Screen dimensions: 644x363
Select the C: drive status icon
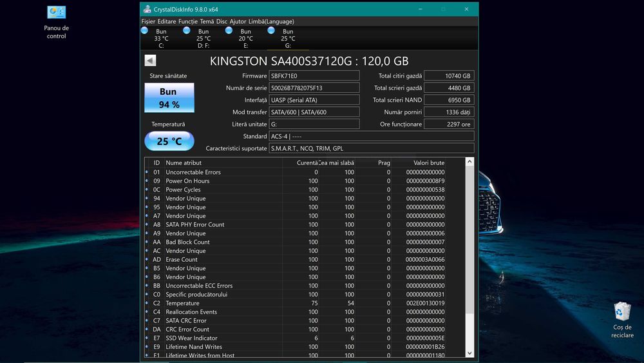pos(144,30)
